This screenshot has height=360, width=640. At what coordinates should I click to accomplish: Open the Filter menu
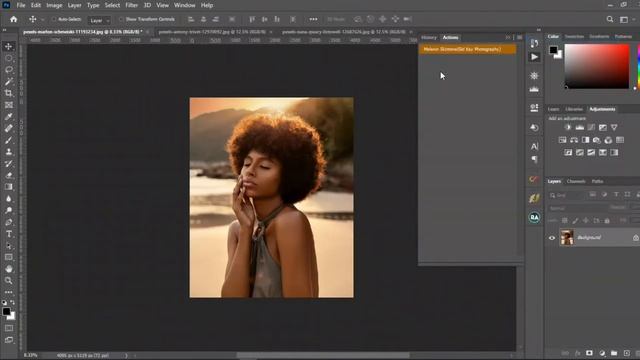pyautogui.click(x=131, y=5)
